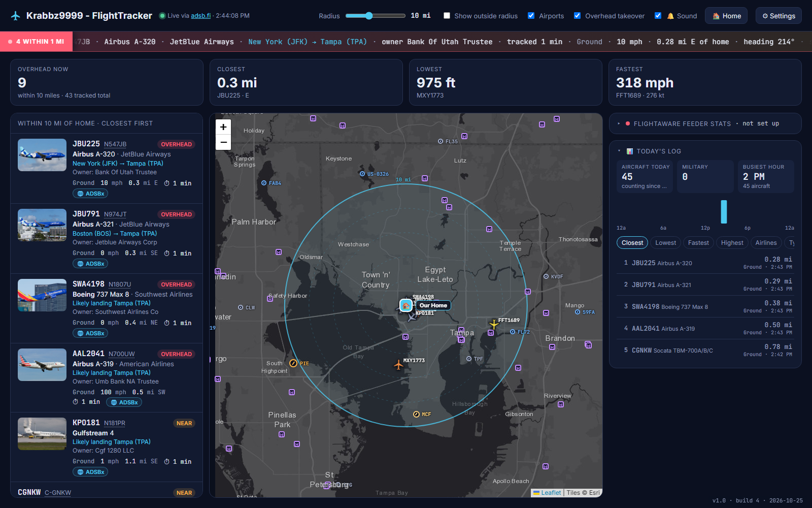Zoom out on the map

[x=223, y=142]
